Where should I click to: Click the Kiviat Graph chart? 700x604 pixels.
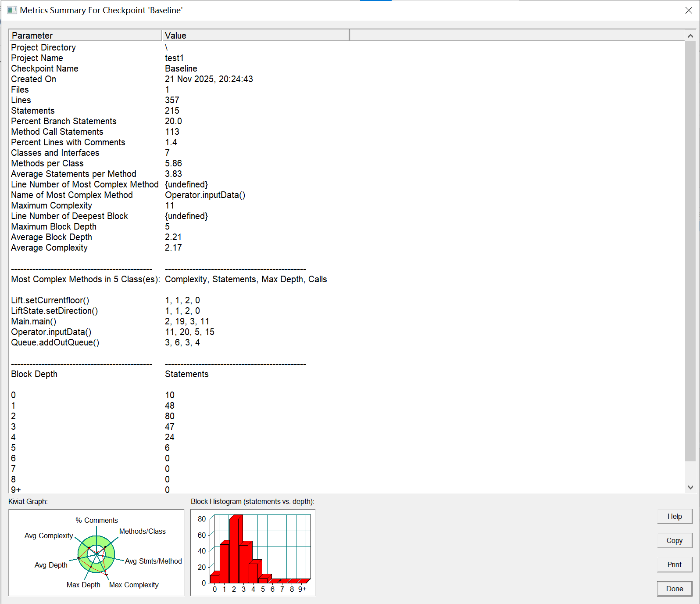[96, 553]
